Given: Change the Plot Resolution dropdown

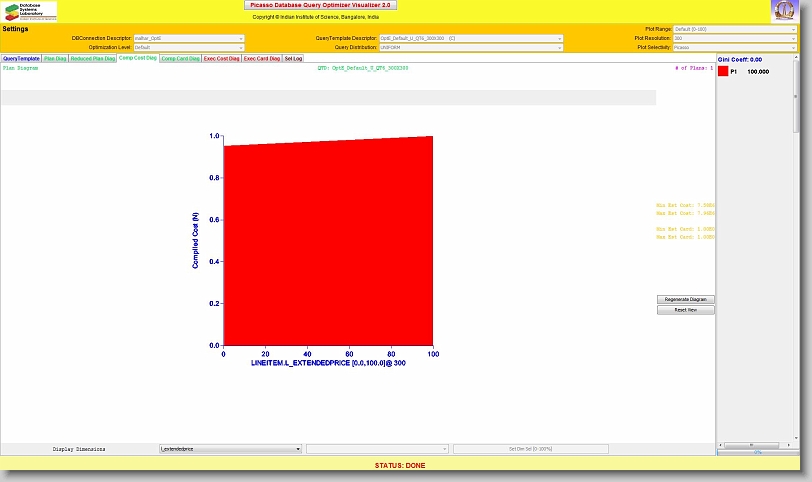Looking at the screenshot, I should coord(735,38).
